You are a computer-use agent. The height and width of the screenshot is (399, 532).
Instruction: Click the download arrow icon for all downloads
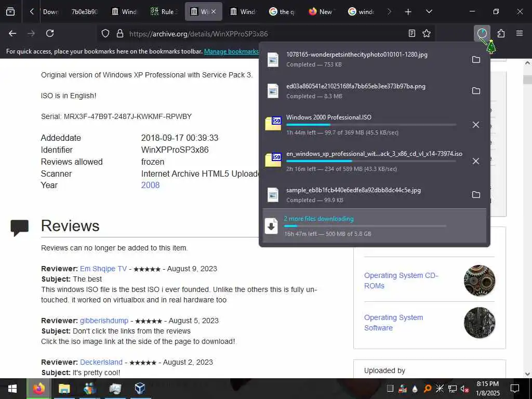[x=271, y=226]
